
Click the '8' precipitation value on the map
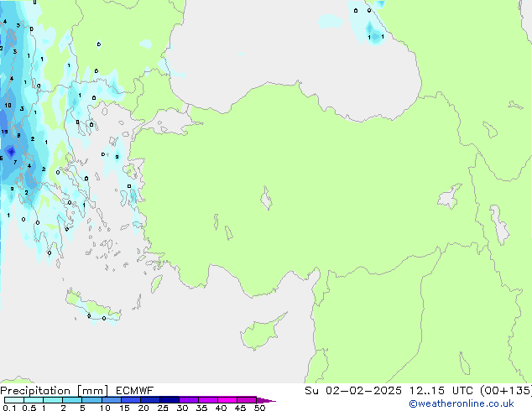(18, 135)
